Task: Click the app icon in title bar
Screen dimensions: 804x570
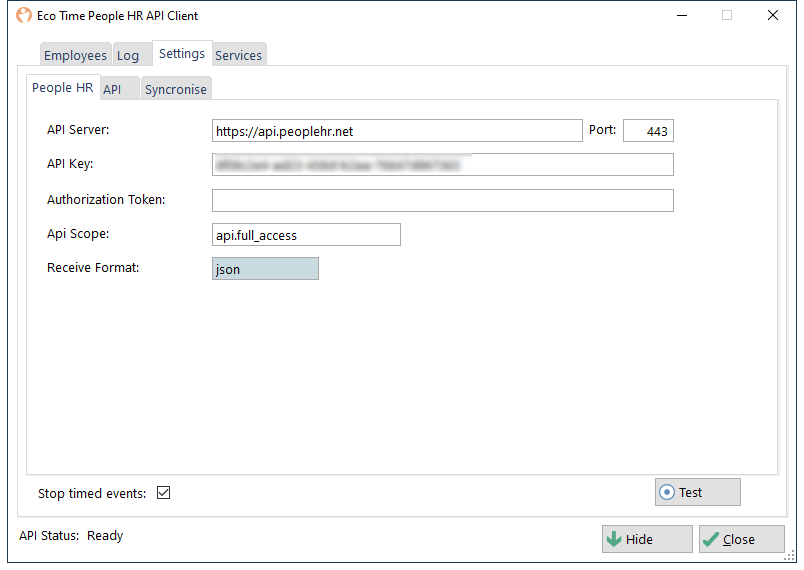Action: pyautogui.click(x=24, y=15)
